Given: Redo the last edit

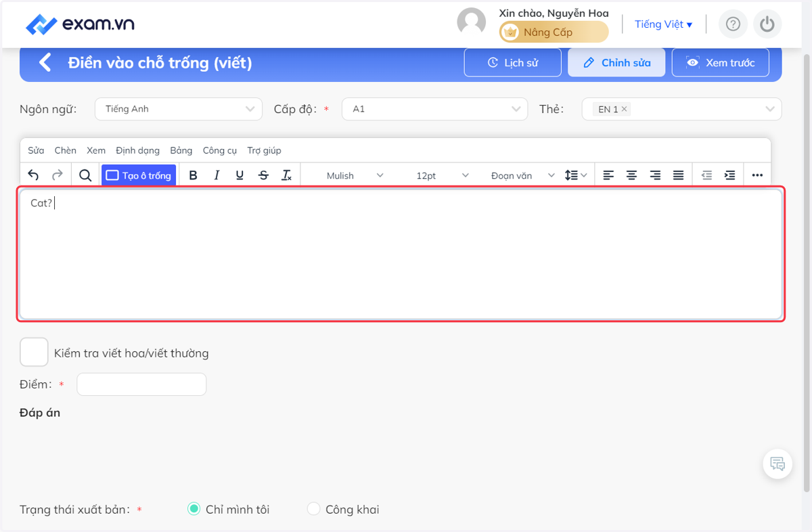Looking at the screenshot, I should pos(58,175).
